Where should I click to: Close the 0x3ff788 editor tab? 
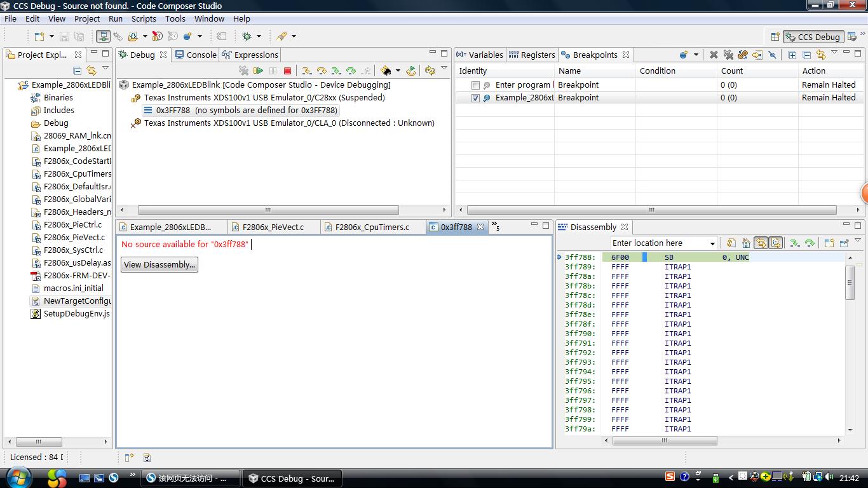coord(480,227)
